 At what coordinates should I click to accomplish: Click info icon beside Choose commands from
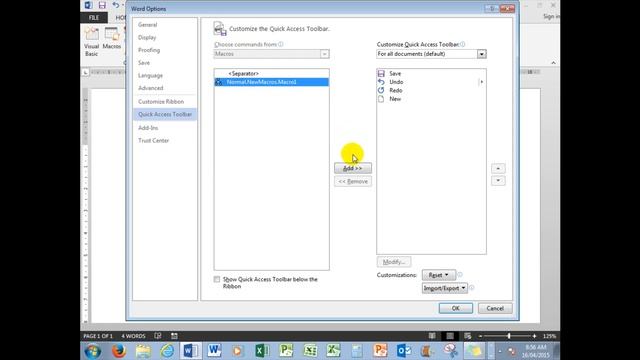pyautogui.click(x=281, y=44)
